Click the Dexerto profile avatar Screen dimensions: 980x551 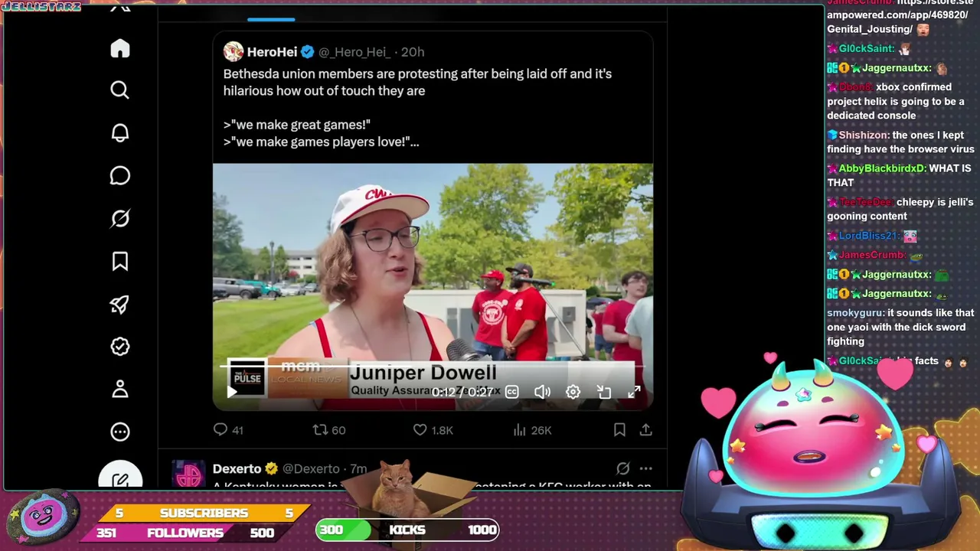[188, 474]
